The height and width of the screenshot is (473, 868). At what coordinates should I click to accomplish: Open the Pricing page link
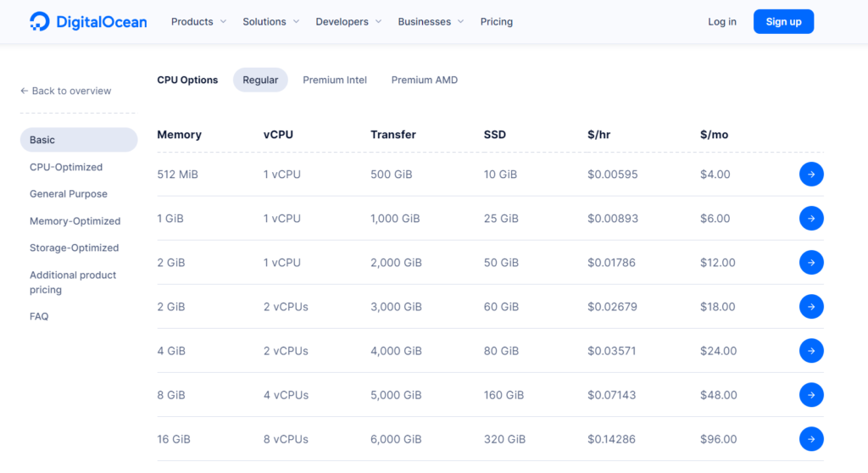496,22
